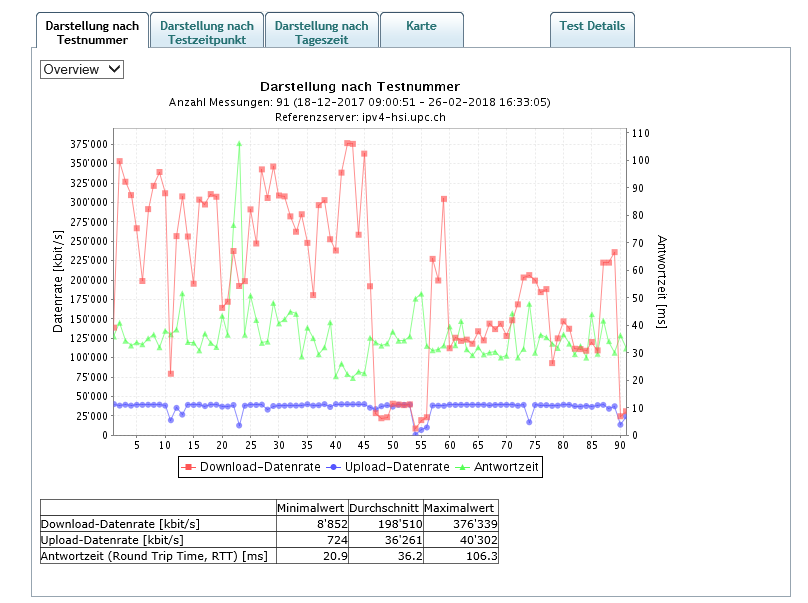The width and height of the screenshot is (808, 603).
Task: Open the Overview dropdown
Action: [x=82, y=69]
